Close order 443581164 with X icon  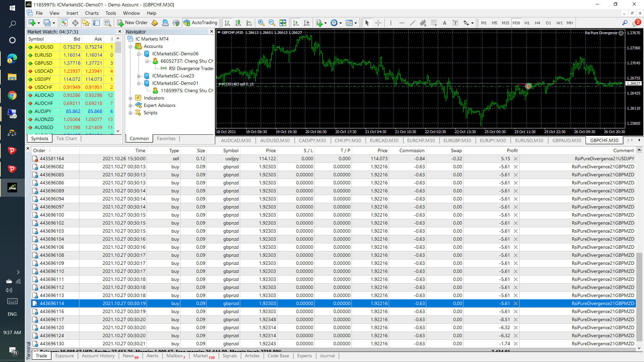[x=516, y=159]
